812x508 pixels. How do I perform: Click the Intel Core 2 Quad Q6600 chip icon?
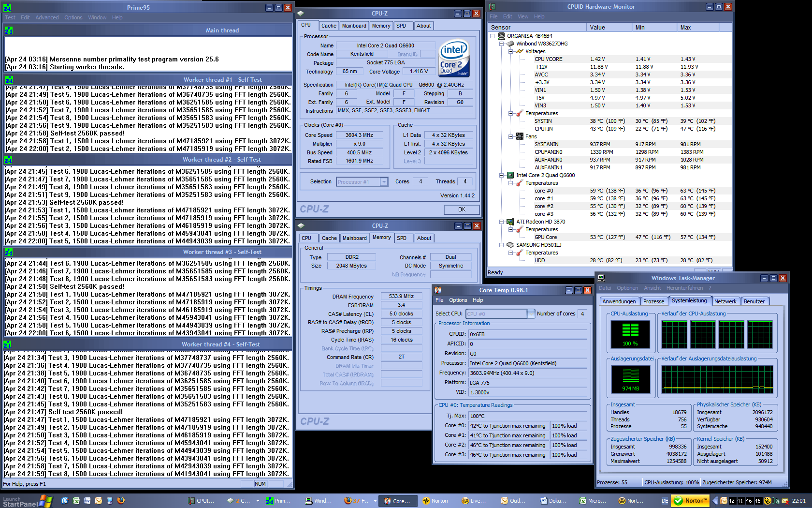[510, 175]
